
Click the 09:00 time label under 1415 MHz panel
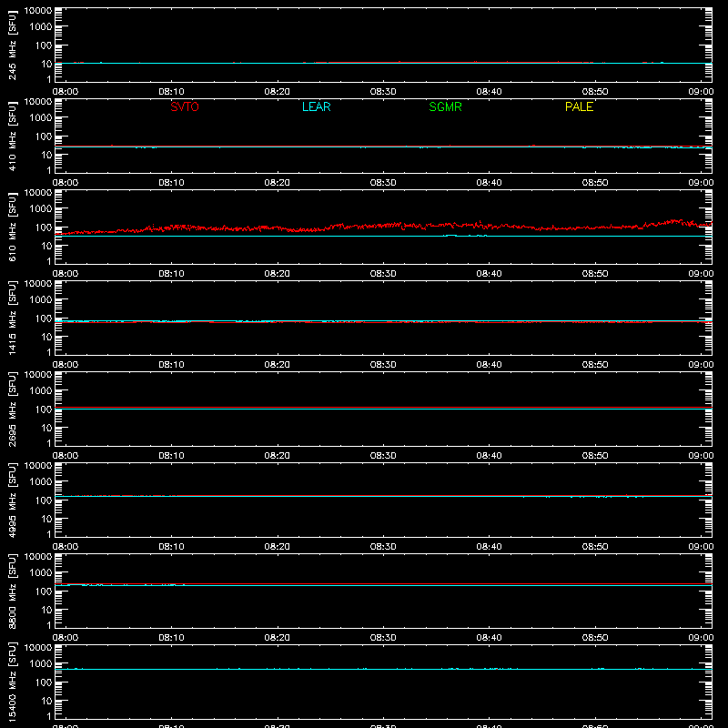coord(701,365)
